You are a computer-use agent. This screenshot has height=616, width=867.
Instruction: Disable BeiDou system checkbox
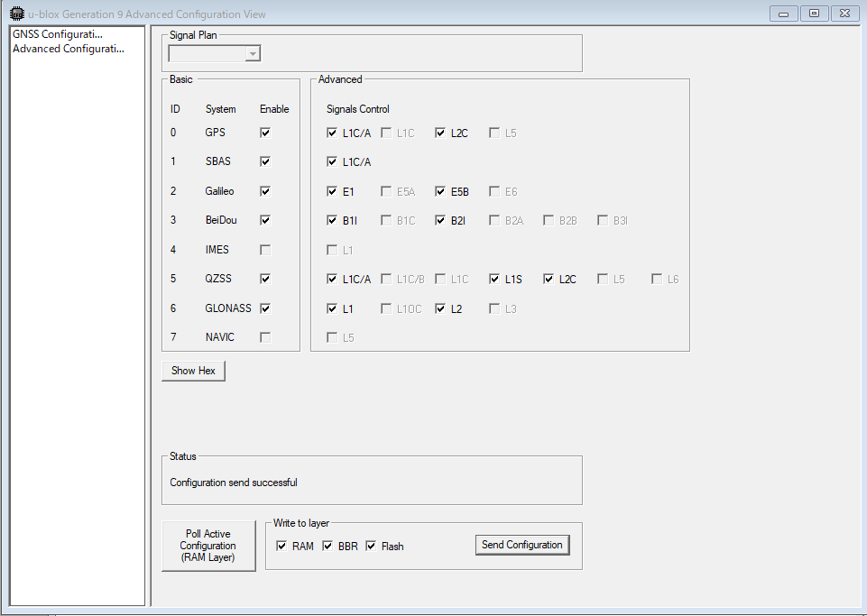pyautogui.click(x=265, y=220)
